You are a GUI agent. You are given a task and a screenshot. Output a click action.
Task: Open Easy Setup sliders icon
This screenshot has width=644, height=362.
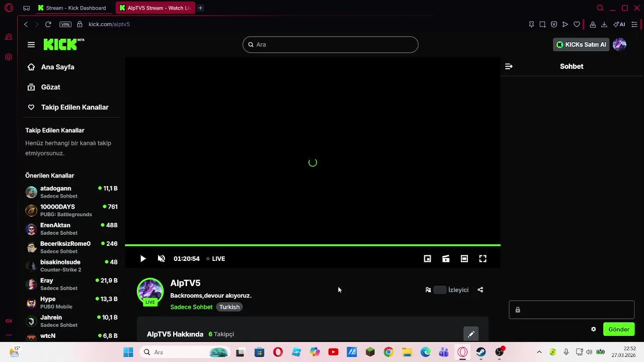634,24
